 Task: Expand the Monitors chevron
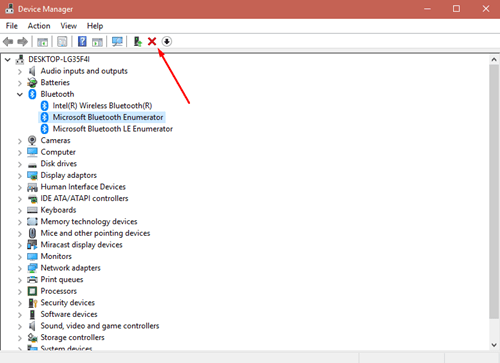point(20,257)
